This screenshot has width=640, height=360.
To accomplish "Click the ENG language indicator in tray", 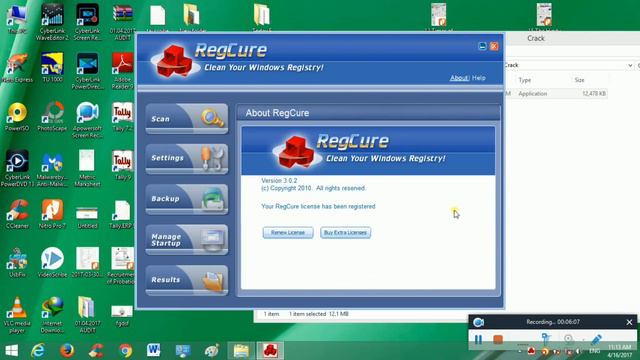I will (x=594, y=351).
